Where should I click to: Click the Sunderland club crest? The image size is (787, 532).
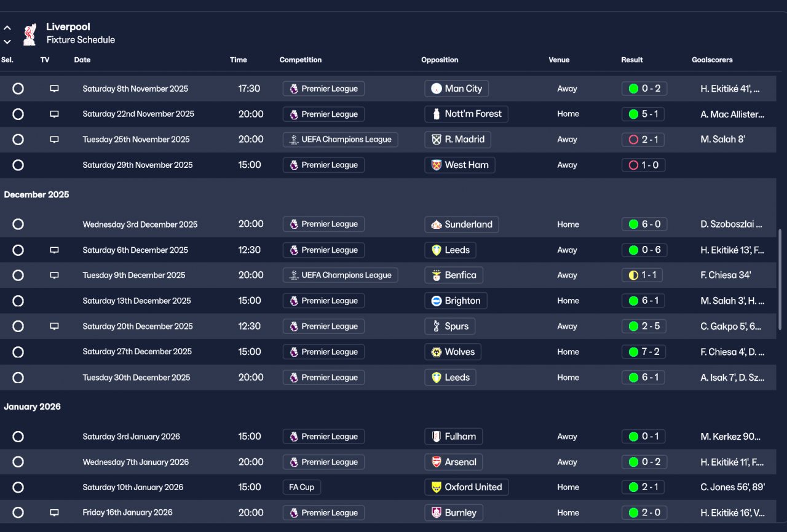click(437, 224)
